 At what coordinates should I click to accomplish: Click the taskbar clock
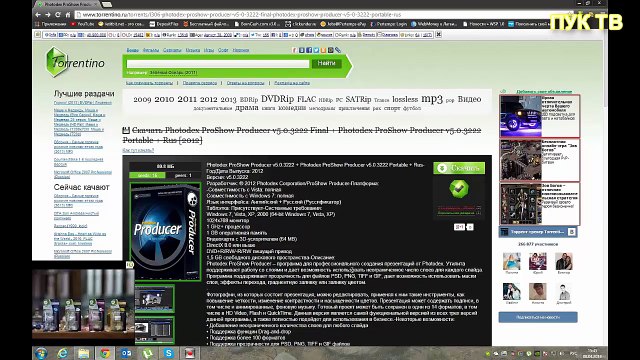pyautogui.click(x=592, y=353)
